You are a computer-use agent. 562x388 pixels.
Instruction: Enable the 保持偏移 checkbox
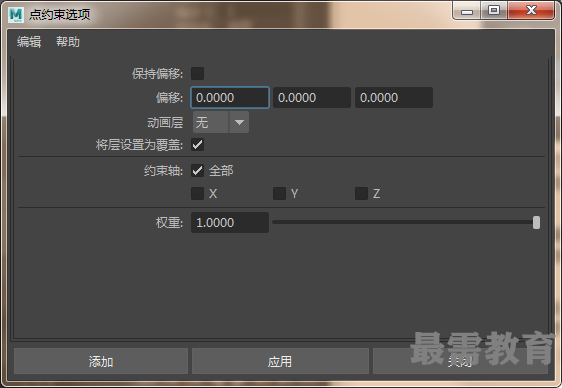[197, 73]
